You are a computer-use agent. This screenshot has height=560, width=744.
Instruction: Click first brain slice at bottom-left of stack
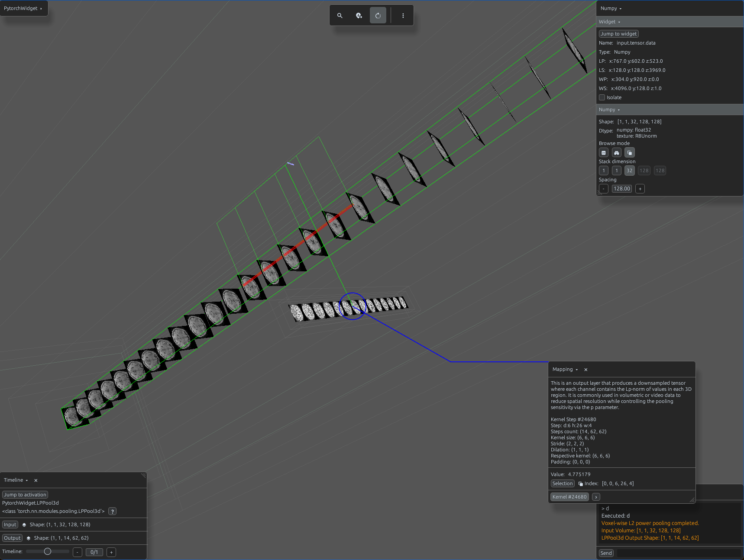(72, 416)
